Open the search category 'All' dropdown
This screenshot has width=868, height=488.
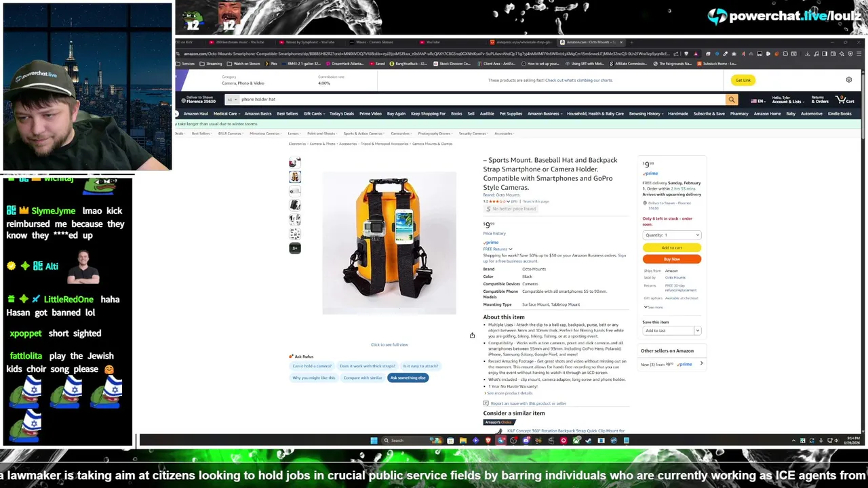(231, 100)
